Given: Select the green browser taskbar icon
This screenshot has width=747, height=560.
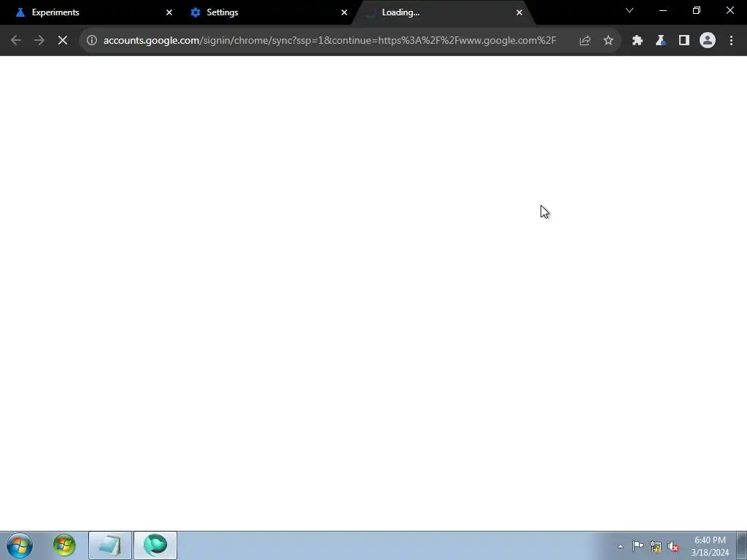Looking at the screenshot, I should click(x=155, y=545).
